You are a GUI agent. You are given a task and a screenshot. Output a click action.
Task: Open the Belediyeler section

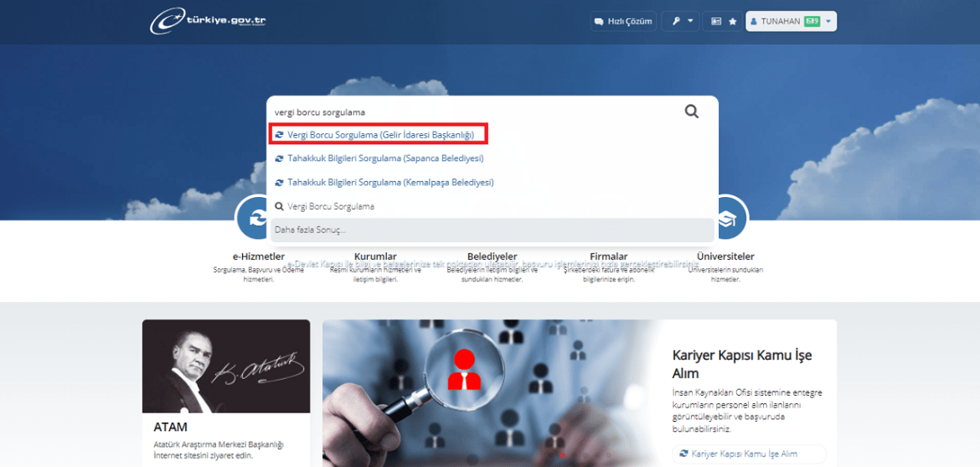pos(492,257)
